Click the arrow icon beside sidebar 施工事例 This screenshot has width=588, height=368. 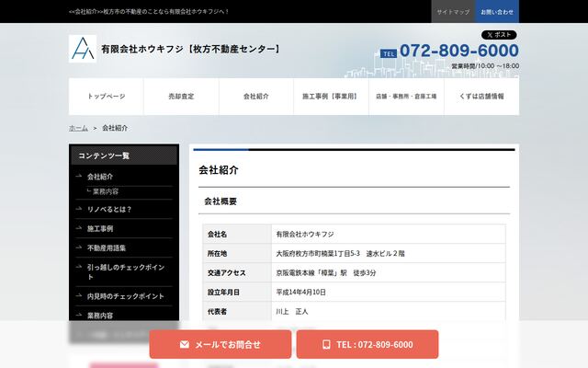(79, 228)
